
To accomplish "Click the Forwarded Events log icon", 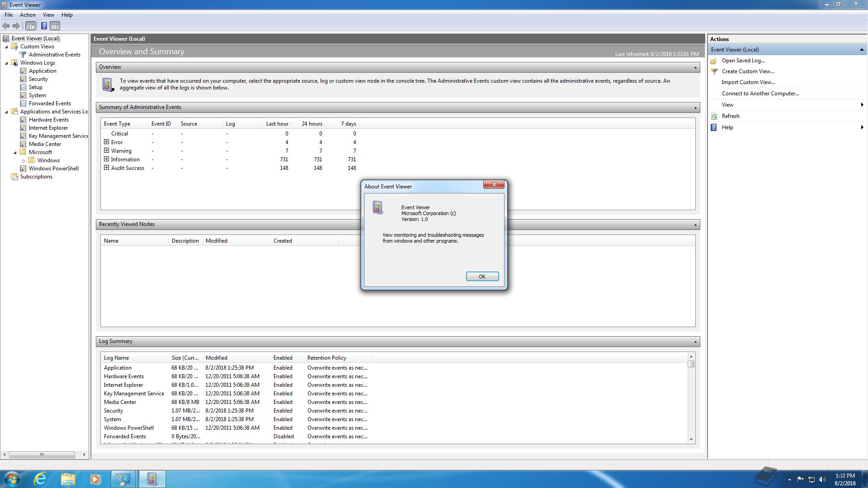I will coord(23,103).
